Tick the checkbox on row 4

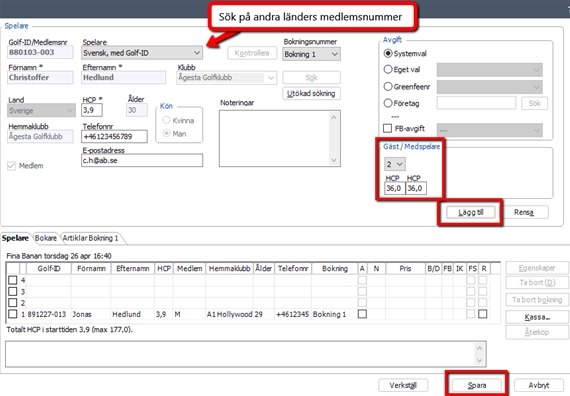coord(12,280)
